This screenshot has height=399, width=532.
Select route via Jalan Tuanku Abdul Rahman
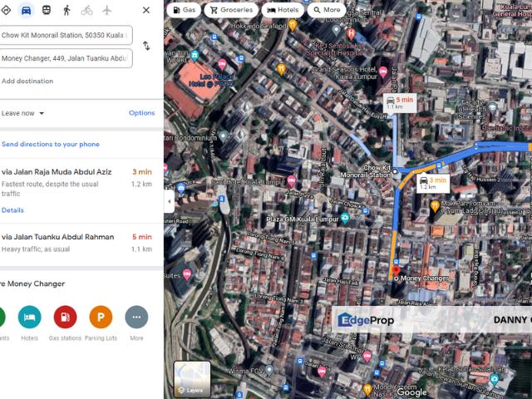pos(81,244)
